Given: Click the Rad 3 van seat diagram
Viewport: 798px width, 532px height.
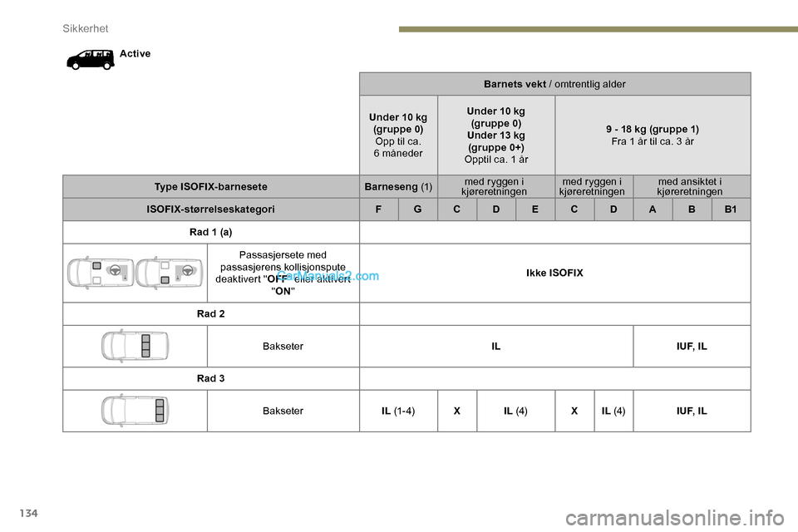Looking at the screenshot, I should pos(135,411).
